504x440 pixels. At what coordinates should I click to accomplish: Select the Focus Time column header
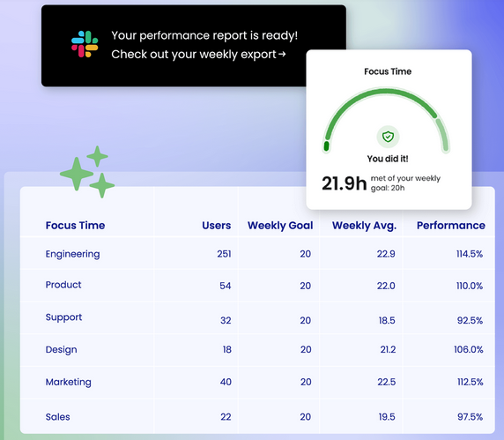coord(75,226)
